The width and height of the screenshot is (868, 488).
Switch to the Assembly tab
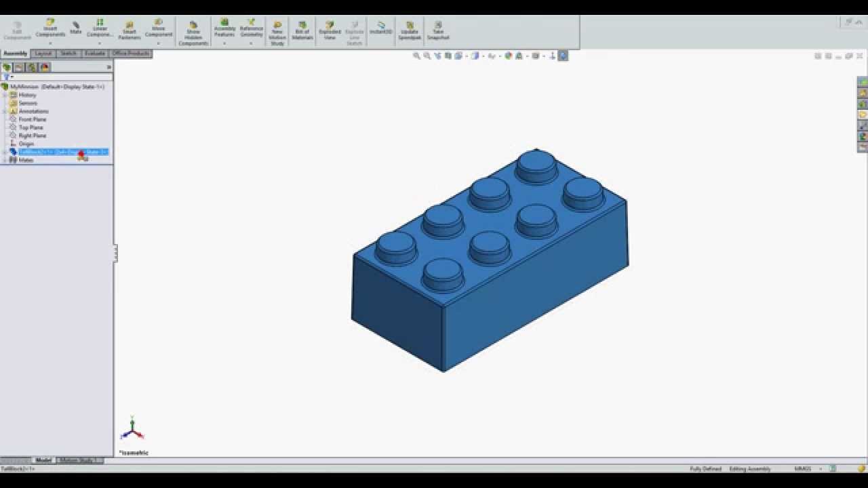point(15,54)
